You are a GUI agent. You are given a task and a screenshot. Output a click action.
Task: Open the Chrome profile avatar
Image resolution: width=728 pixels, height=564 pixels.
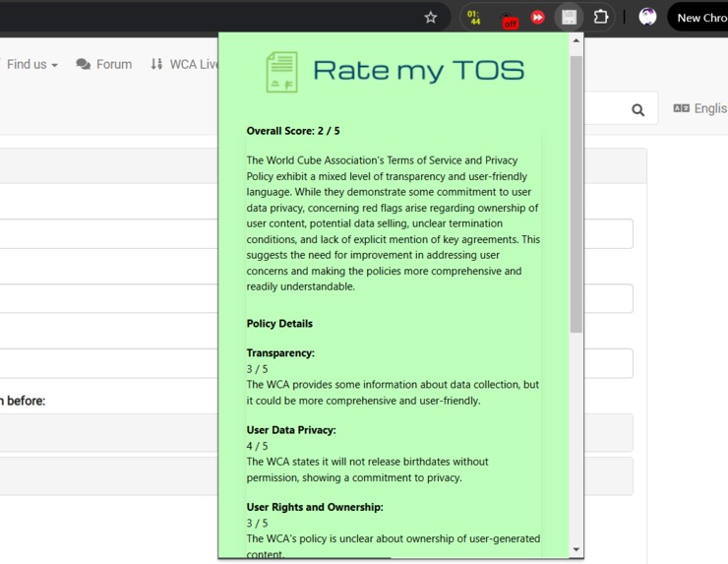647,17
